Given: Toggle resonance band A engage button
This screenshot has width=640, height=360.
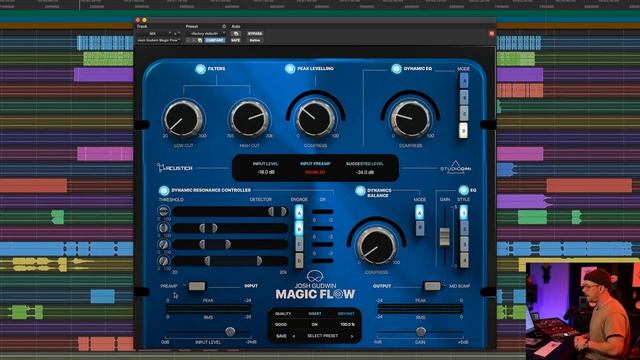Looking at the screenshot, I should click(299, 213).
